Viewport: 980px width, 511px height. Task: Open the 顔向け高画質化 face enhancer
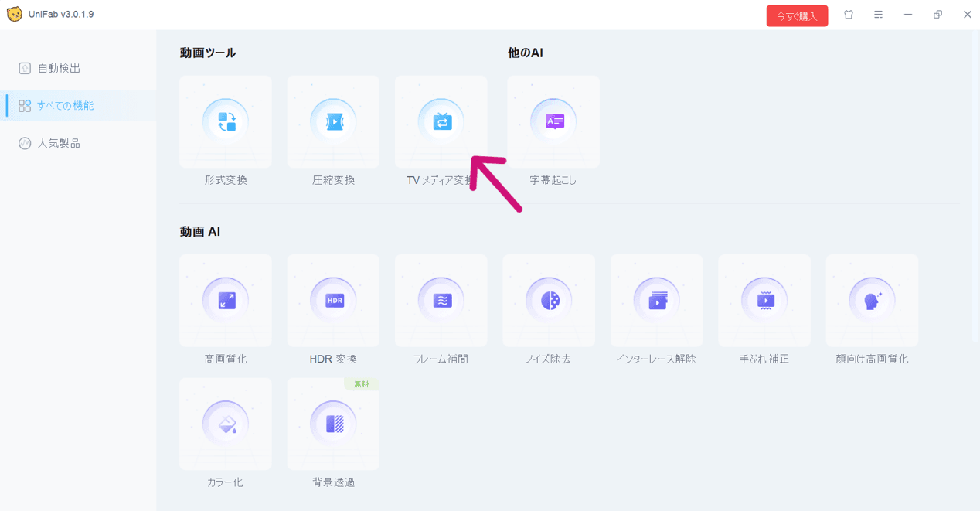coord(873,301)
